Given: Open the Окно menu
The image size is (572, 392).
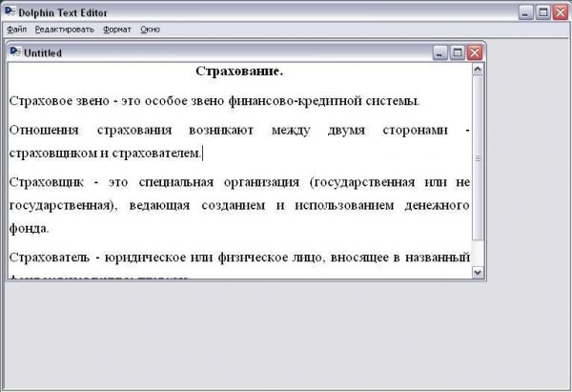Looking at the screenshot, I should 151,30.
